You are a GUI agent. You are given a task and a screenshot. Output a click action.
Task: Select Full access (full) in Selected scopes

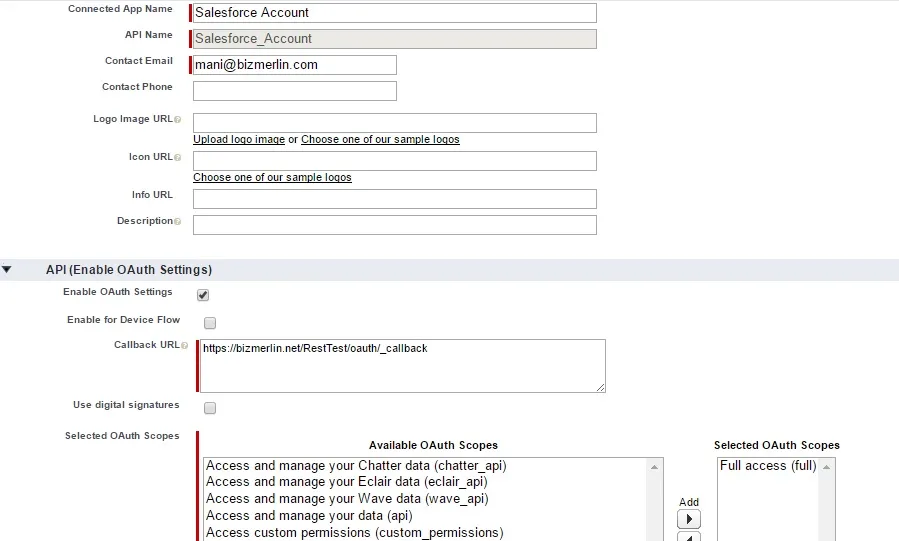tap(768, 465)
